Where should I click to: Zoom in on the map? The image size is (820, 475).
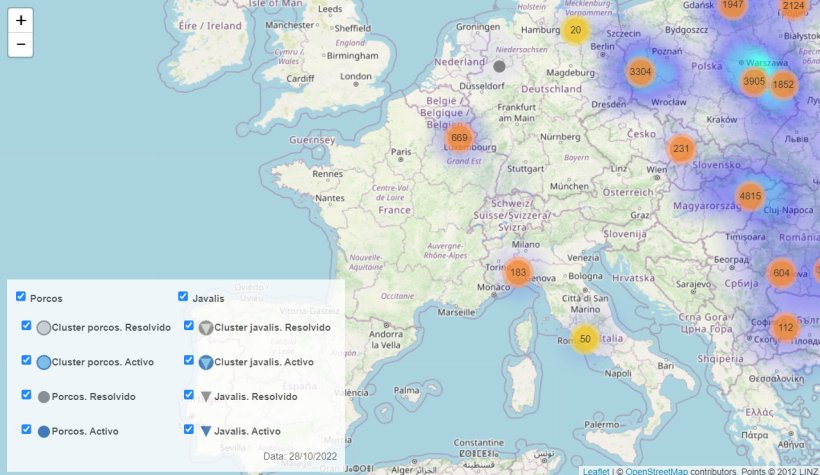click(x=21, y=20)
